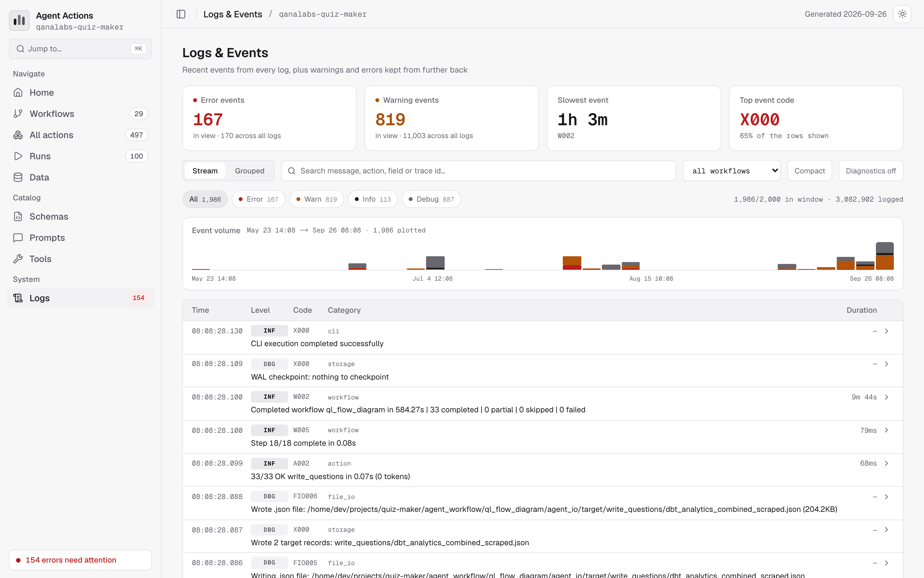This screenshot has width=924, height=578.
Task: Click the Error events card
Action: (269, 118)
